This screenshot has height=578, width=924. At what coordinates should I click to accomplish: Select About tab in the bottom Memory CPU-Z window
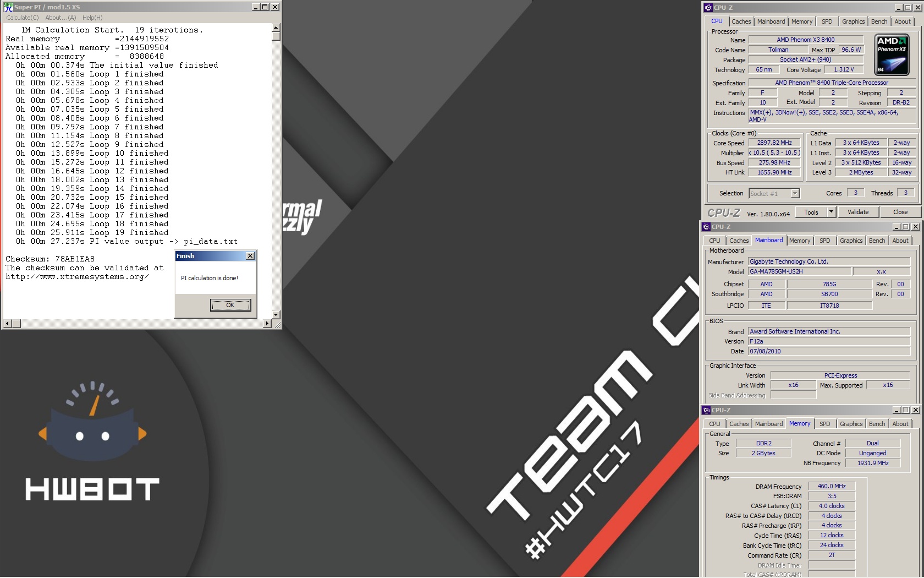(900, 424)
